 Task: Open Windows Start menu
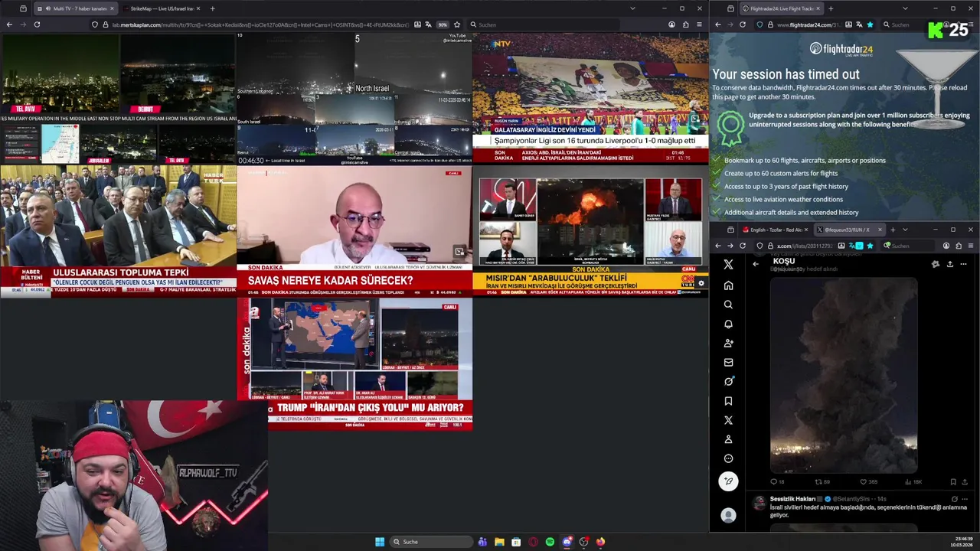[x=380, y=542]
